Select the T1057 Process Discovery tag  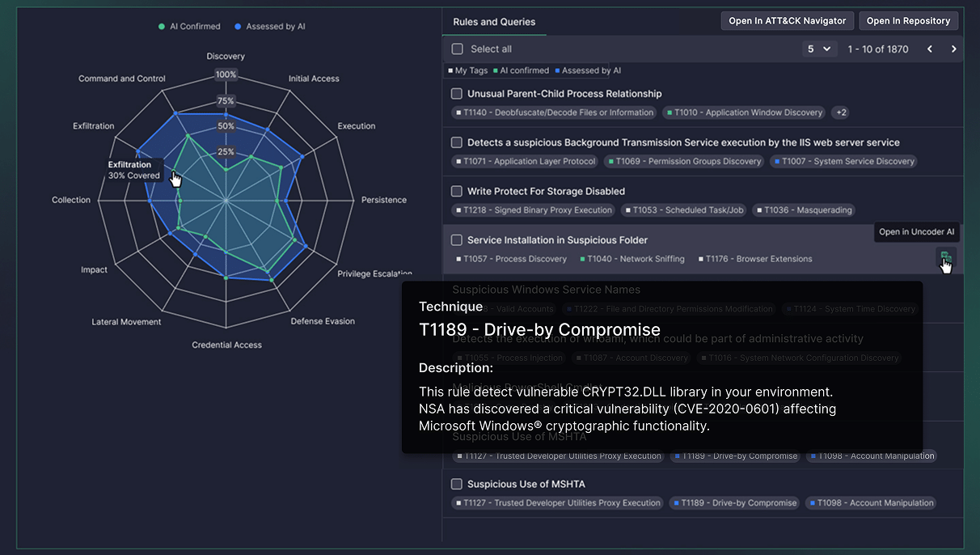tap(511, 259)
